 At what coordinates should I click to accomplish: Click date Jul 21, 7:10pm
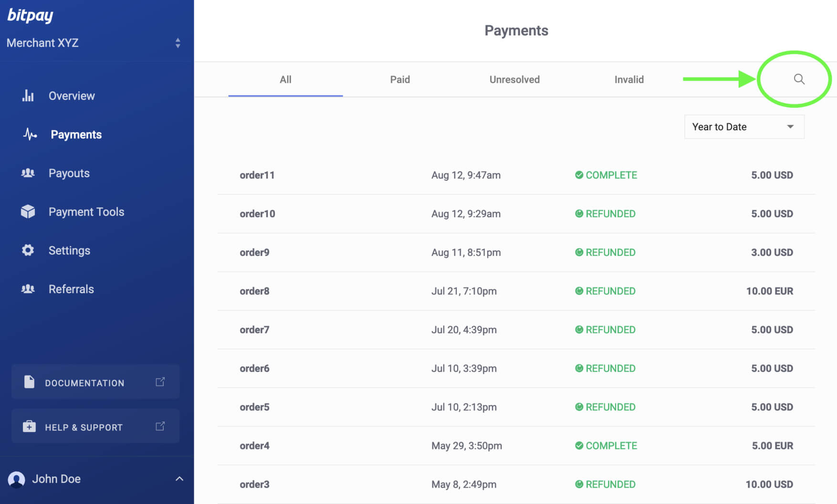pos(464,291)
